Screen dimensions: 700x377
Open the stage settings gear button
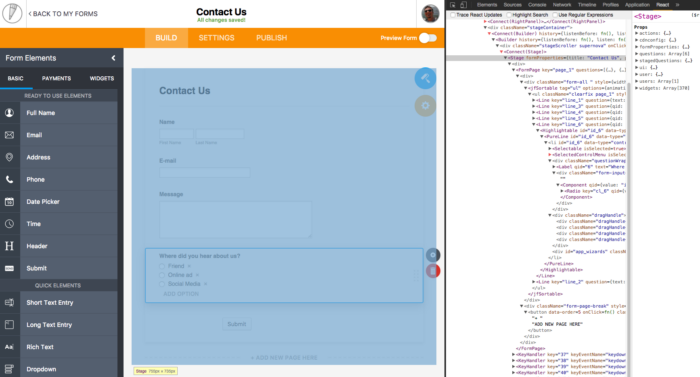(x=425, y=106)
